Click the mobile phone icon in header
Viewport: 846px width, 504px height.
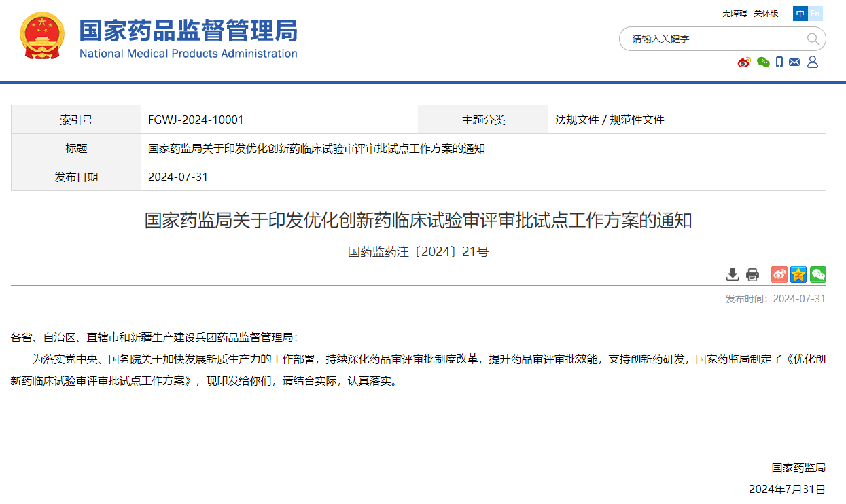coord(779,62)
